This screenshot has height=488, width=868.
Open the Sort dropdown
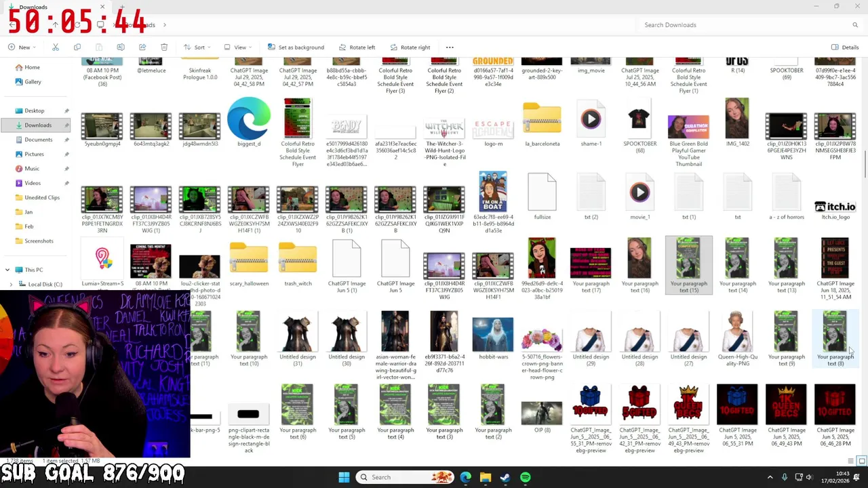[197, 47]
